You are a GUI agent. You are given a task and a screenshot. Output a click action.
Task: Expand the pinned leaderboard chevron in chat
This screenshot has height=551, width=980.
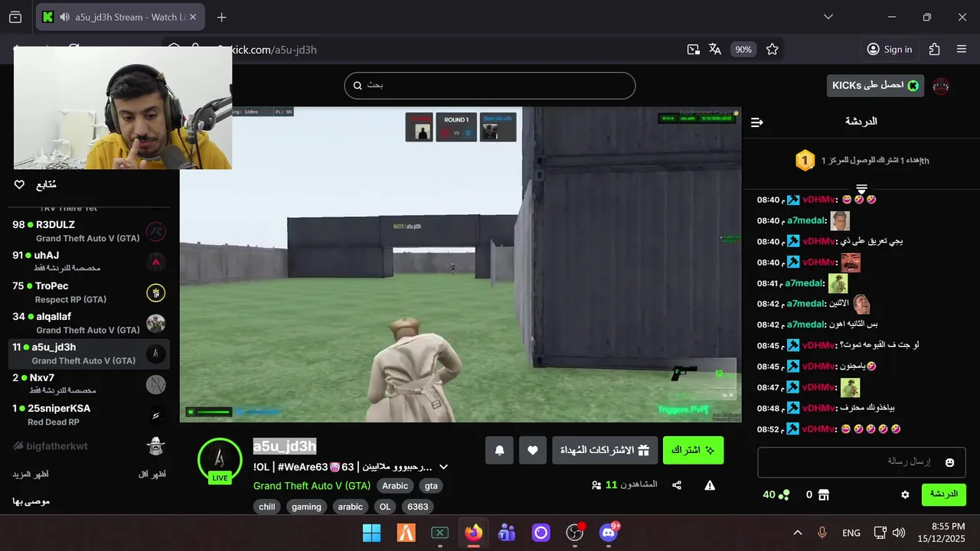click(x=861, y=188)
